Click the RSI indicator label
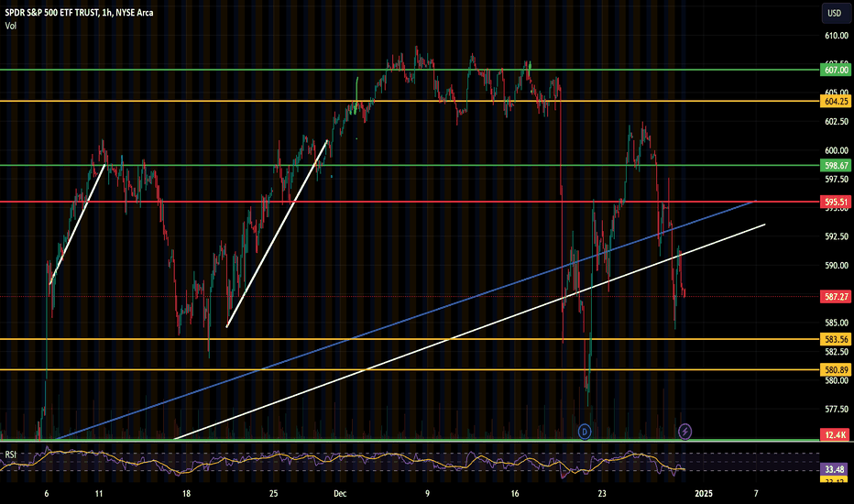The width and height of the screenshot is (854, 504). (x=11, y=455)
